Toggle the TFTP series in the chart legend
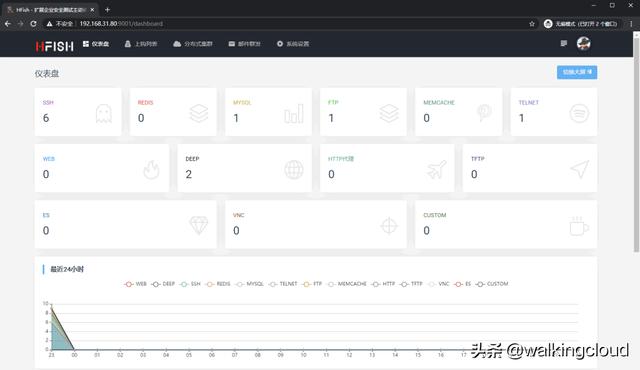The height and width of the screenshot is (370, 640). coord(411,284)
